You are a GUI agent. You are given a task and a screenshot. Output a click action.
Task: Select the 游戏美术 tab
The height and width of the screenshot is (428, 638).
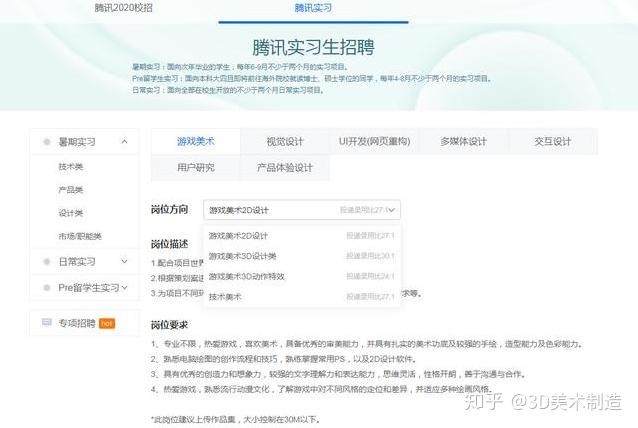point(196,141)
